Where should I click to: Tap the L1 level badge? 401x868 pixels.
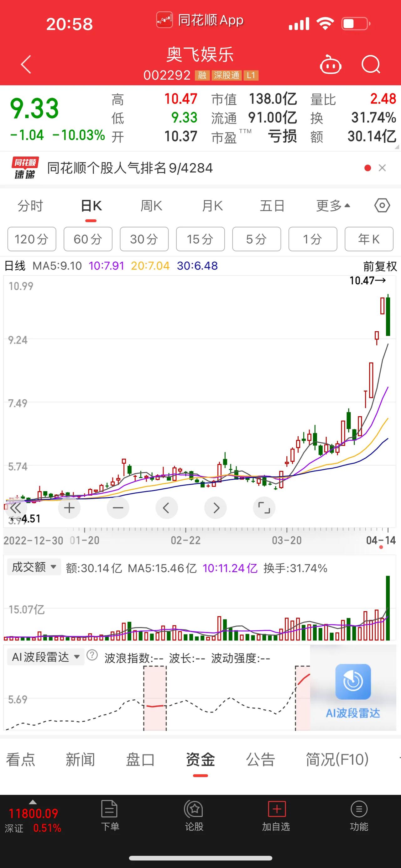251,75
